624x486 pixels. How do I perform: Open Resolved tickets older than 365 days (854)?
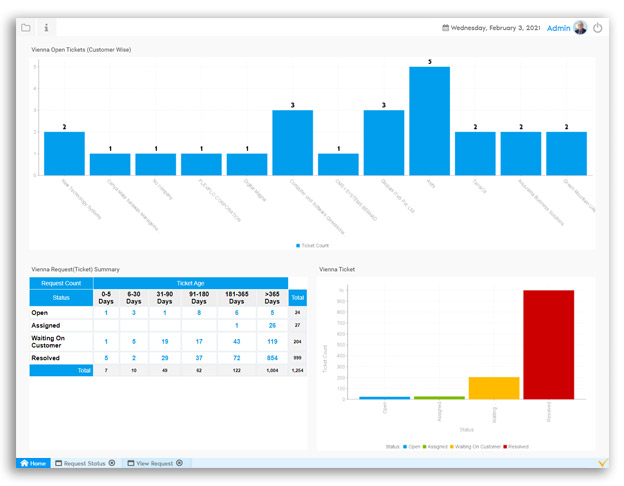(272, 357)
